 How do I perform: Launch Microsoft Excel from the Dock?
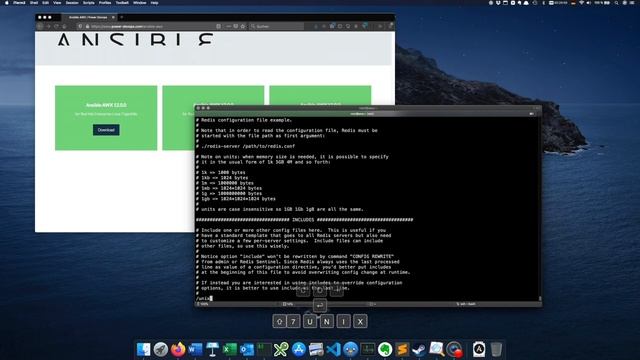coord(230,349)
